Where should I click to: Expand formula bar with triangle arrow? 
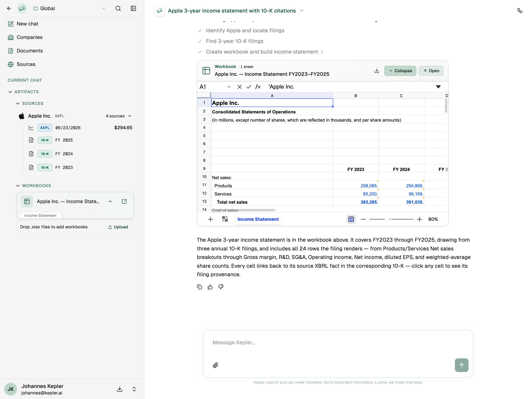438,87
